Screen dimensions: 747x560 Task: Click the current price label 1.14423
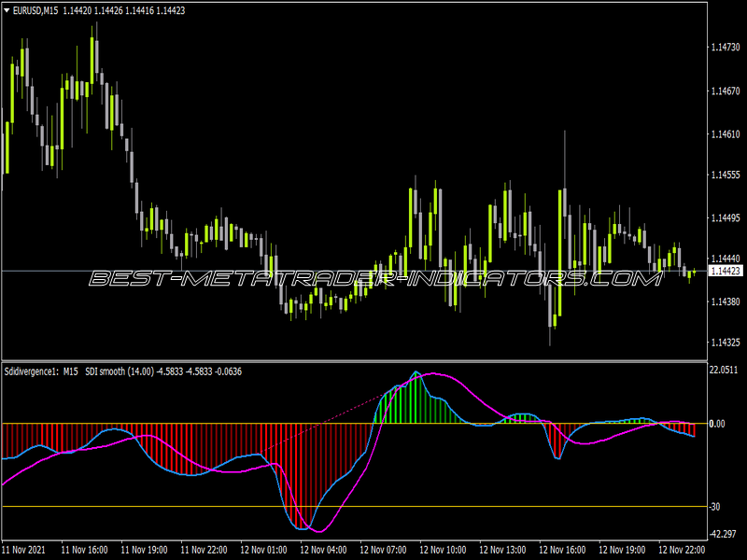[726, 271]
